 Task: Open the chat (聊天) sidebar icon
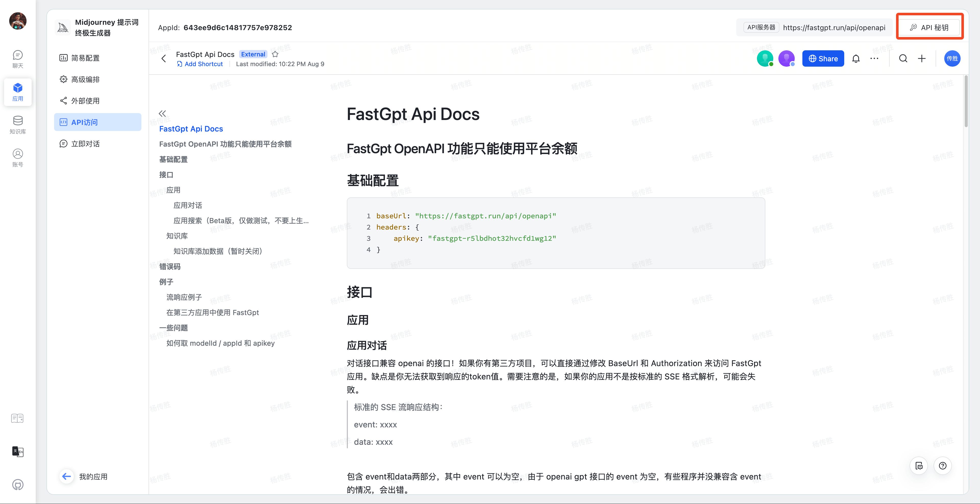point(18,59)
